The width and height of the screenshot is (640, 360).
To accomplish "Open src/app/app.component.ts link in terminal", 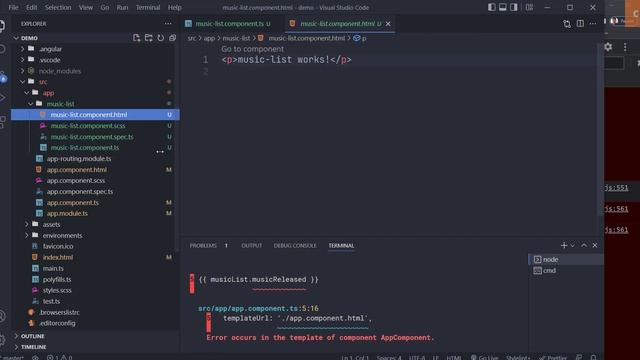I will [248, 309].
